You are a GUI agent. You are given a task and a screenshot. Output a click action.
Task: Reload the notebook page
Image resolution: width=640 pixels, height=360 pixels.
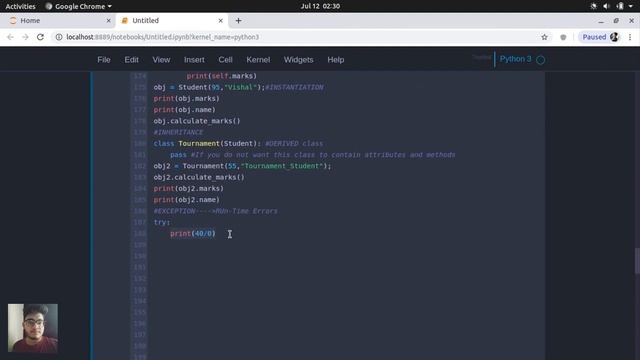coord(40,37)
